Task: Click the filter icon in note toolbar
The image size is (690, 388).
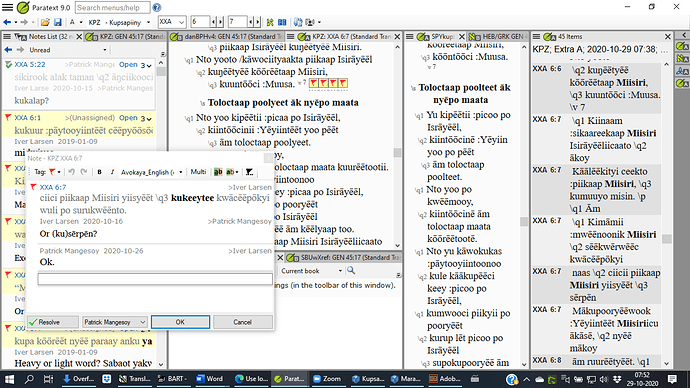Action: tap(249, 172)
